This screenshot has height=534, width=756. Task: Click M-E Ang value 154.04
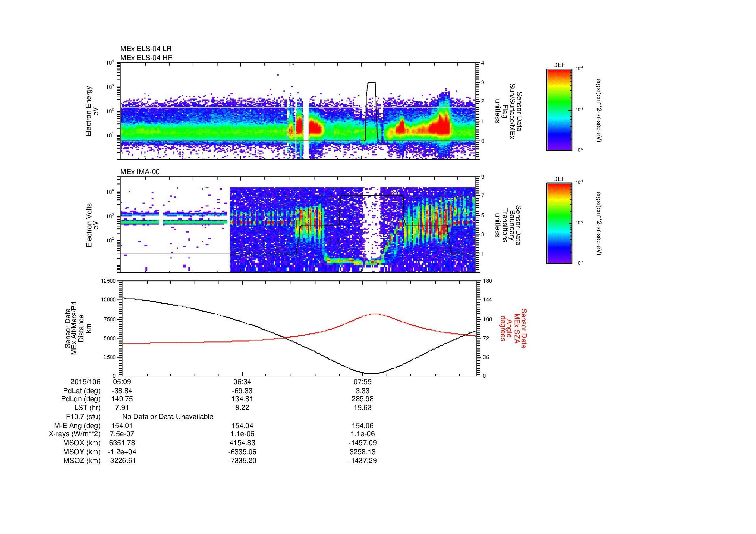coord(242,426)
